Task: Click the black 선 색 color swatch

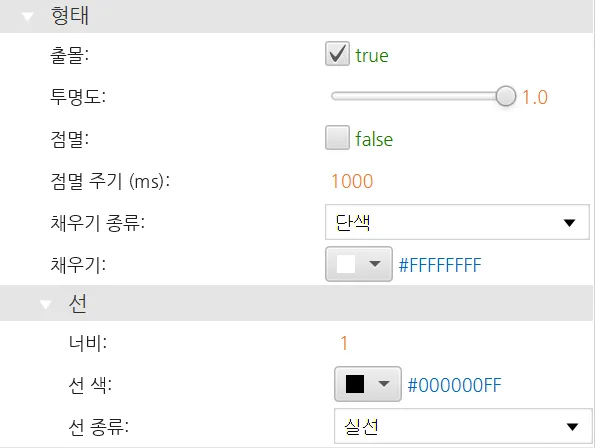Action: point(355,384)
